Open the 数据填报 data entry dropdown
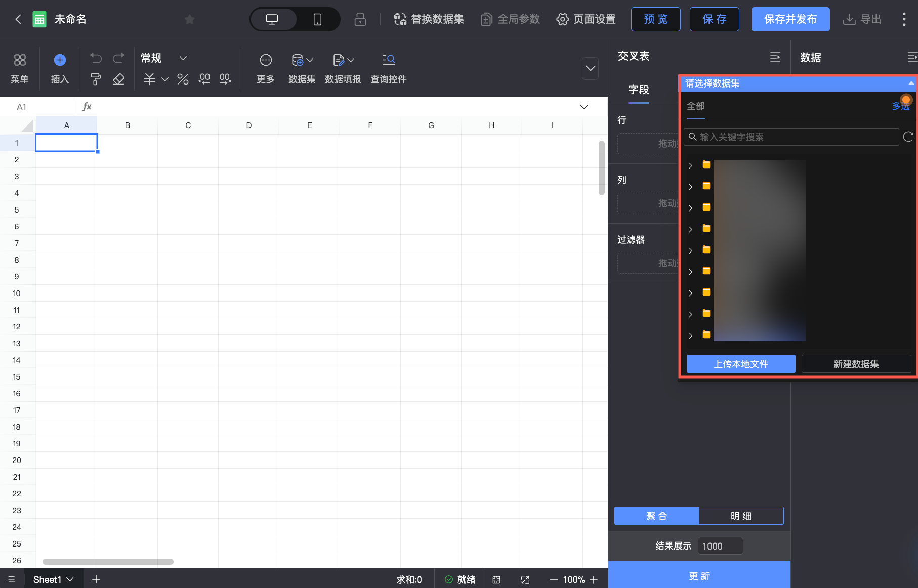 (343, 68)
